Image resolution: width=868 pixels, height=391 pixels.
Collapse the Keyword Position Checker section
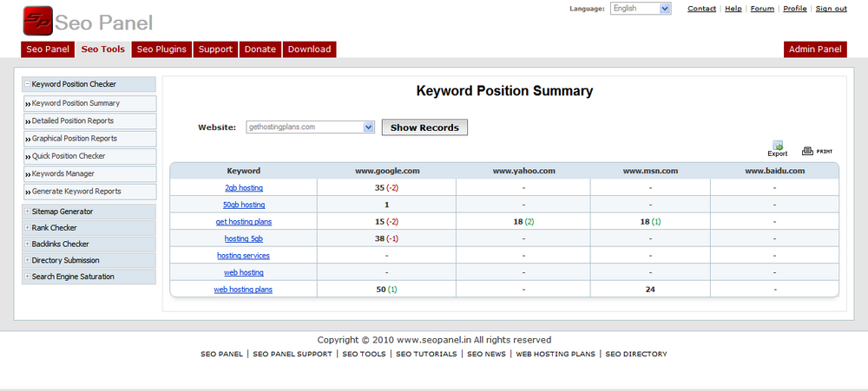27,84
